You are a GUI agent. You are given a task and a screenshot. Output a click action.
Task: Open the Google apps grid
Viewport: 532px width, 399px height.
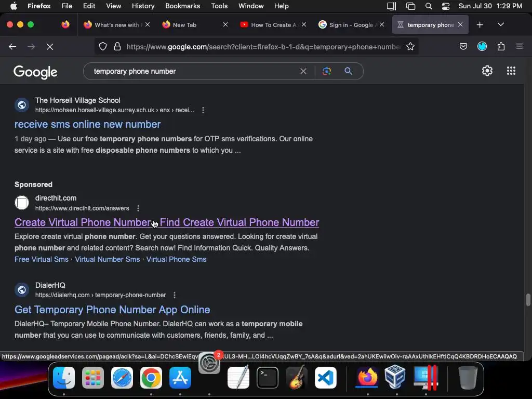(x=511, y=71)
